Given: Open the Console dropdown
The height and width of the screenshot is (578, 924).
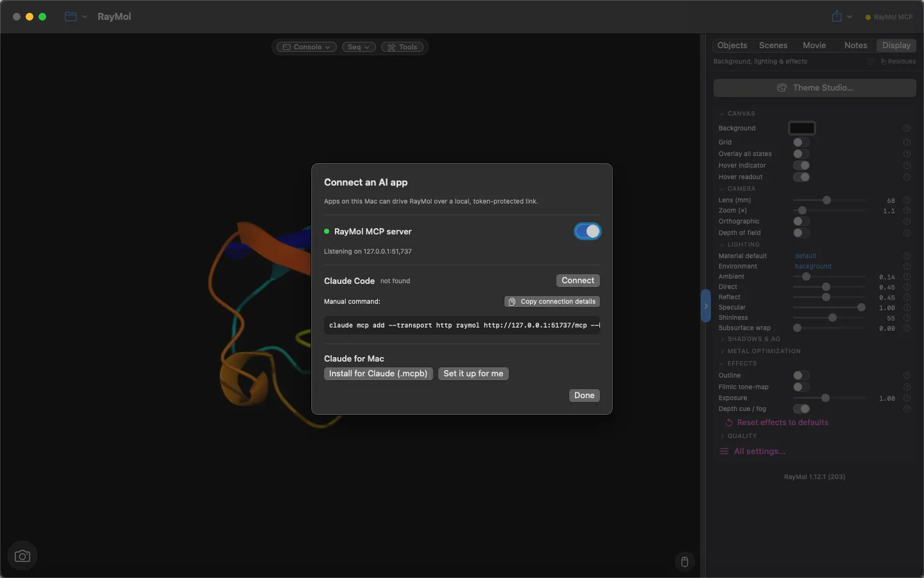Looking at the screenshot, I should pos(307,47).
